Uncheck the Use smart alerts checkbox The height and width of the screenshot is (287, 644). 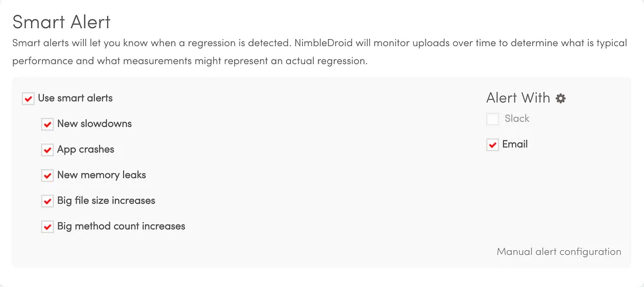28,99
